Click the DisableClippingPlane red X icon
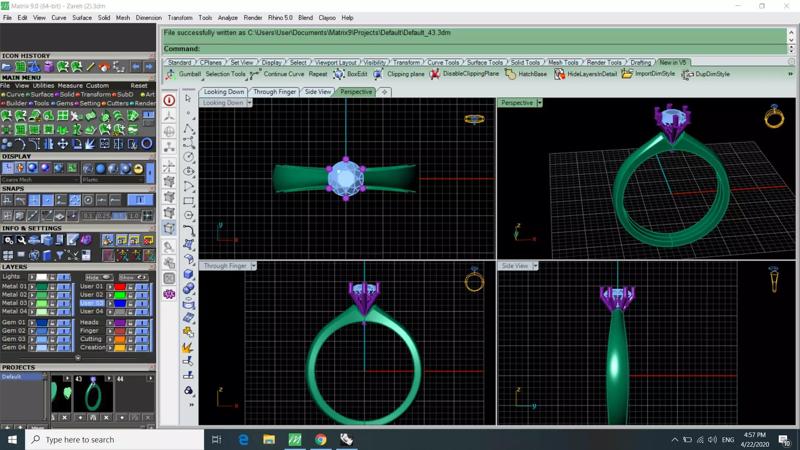 point(435,74)
